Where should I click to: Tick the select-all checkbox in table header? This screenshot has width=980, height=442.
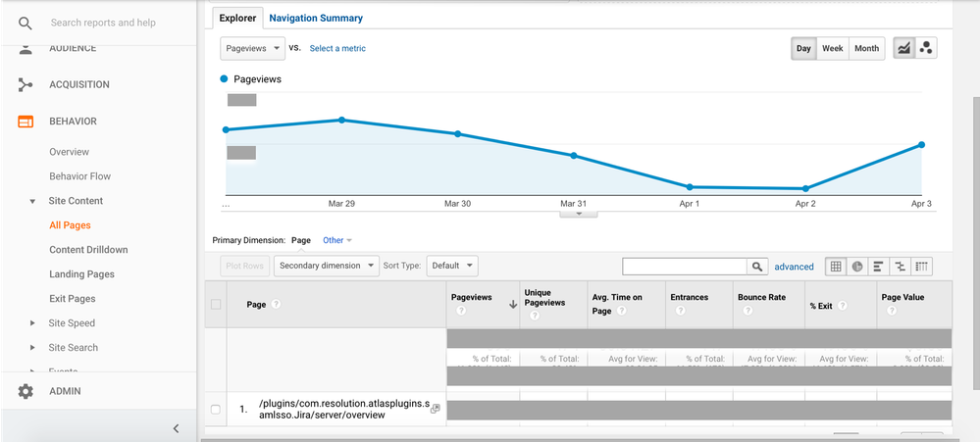[x=216, y=304]
